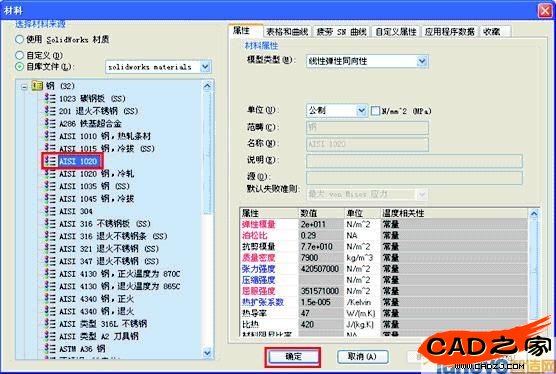The height and width of the screenshot is (374, 556).
Task: Click the material tree scrollbar down arrow
Action: point(207,353)
